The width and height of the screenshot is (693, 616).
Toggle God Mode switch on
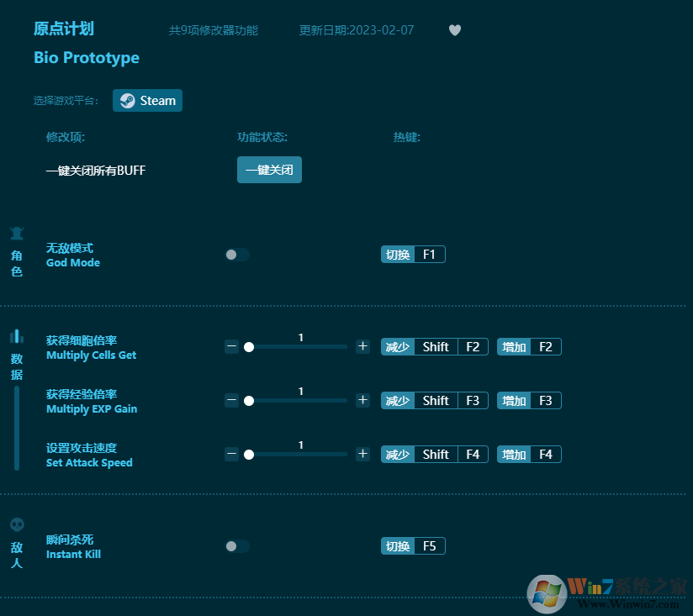[x=237, y=255]
